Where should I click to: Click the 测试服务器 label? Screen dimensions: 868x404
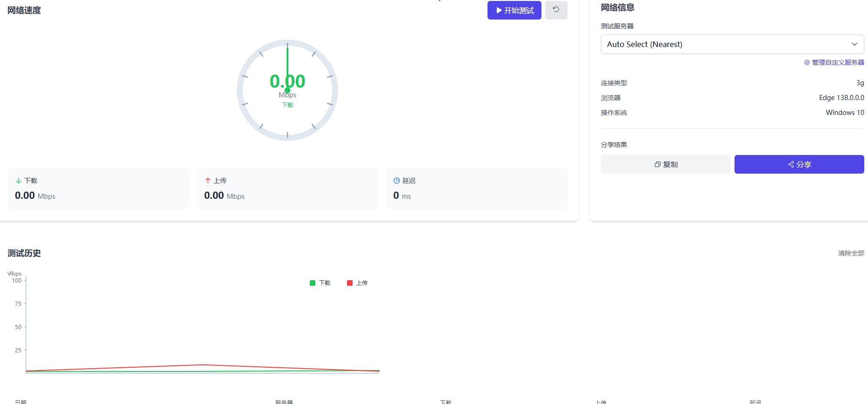pos(617,26)
